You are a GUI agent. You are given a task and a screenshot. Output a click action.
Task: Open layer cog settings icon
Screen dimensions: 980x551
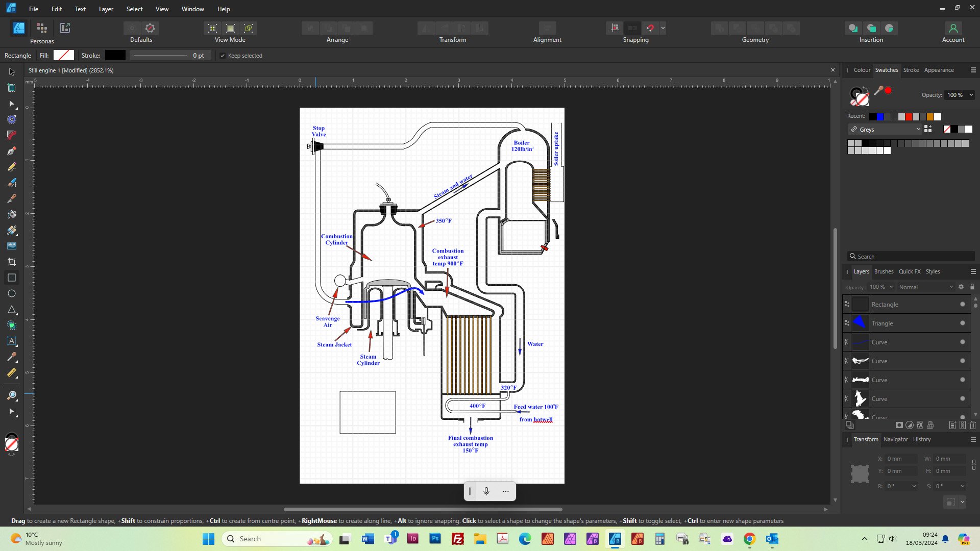(961, 287)
